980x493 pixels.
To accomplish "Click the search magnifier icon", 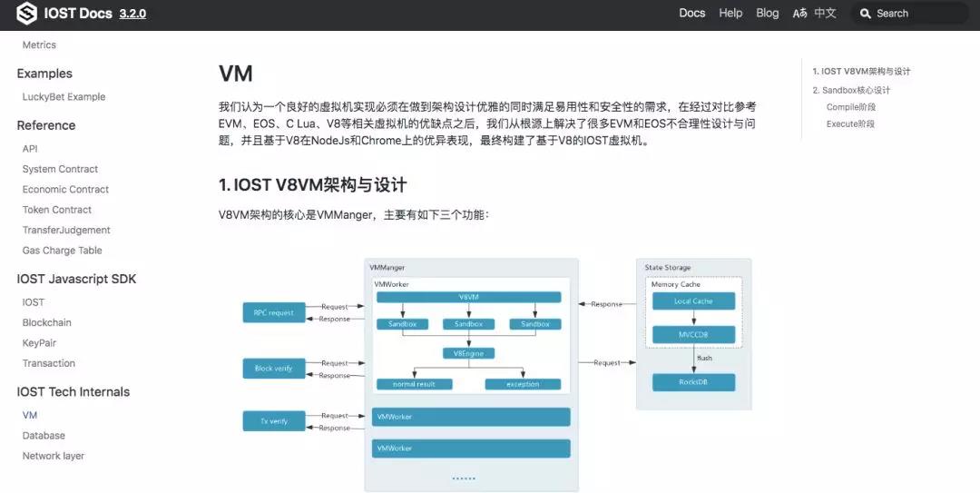I will [x=865, y=13].
